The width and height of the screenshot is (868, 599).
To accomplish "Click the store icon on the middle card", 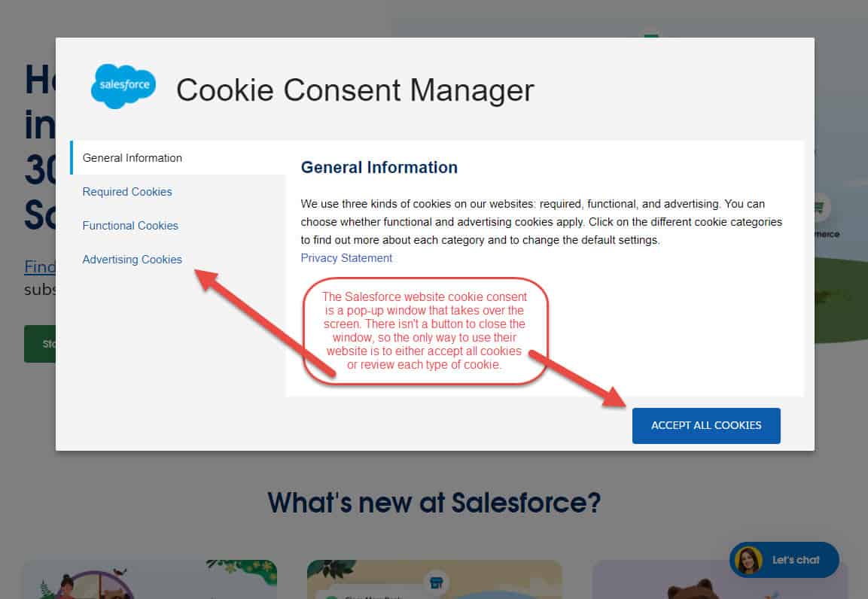I will [436, 582].
